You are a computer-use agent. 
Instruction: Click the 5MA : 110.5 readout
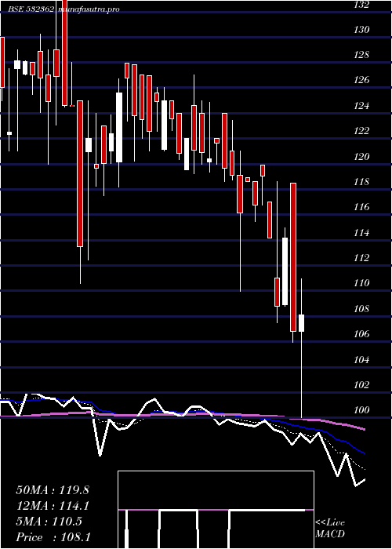coord(49,522)
